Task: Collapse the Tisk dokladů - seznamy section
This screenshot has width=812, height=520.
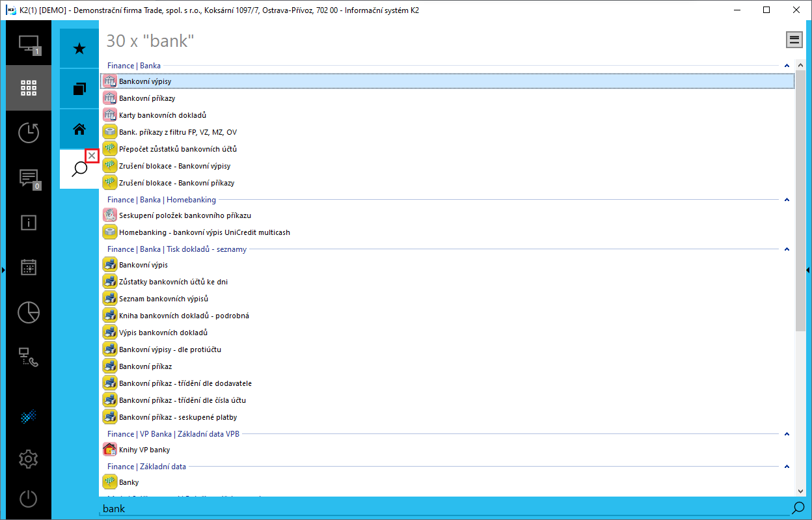Action: (787, 249)
